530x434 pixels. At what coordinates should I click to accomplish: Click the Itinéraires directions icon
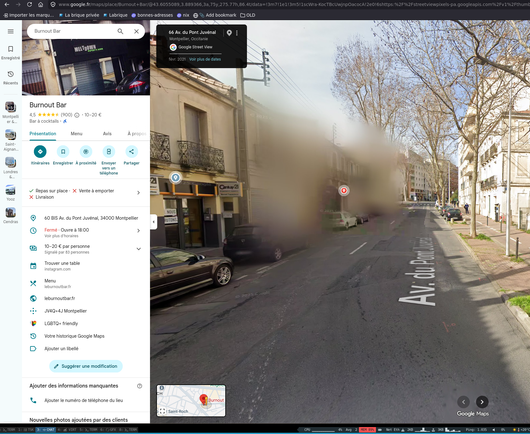tap(40, 151)
